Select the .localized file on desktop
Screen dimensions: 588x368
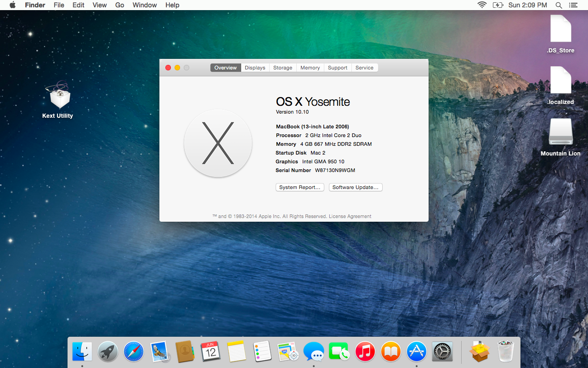pos(560,80)
